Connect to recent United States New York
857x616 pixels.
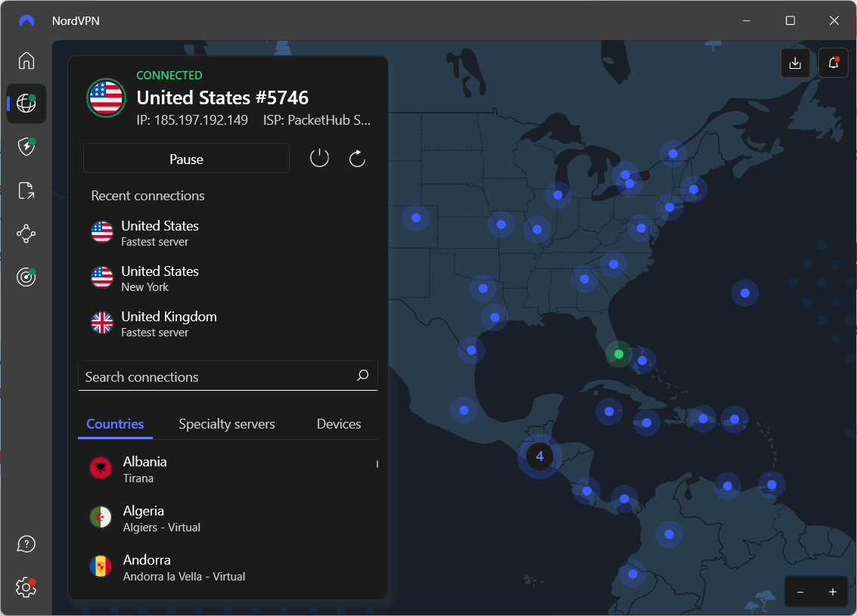(228, 278)
